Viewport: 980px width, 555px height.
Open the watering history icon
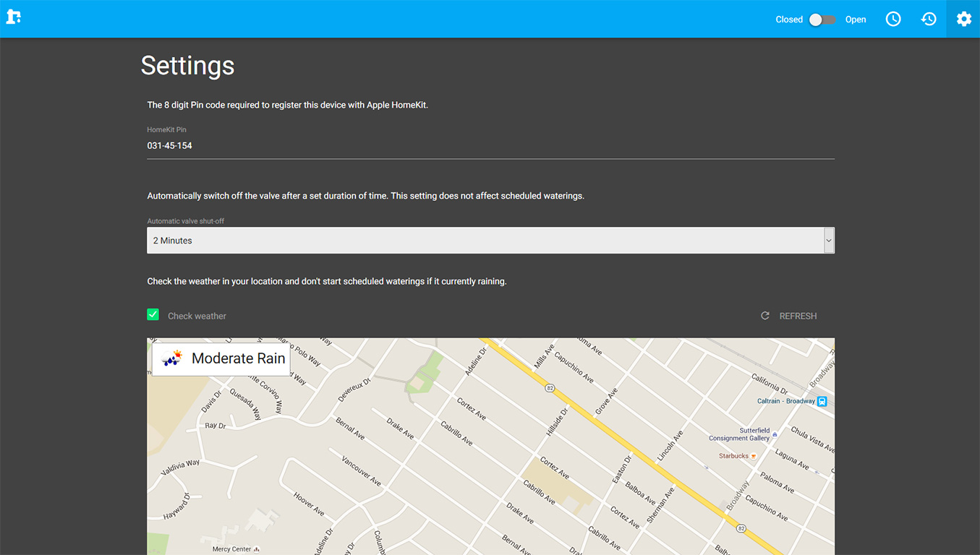pyautogui.click(x=929, y=20)
